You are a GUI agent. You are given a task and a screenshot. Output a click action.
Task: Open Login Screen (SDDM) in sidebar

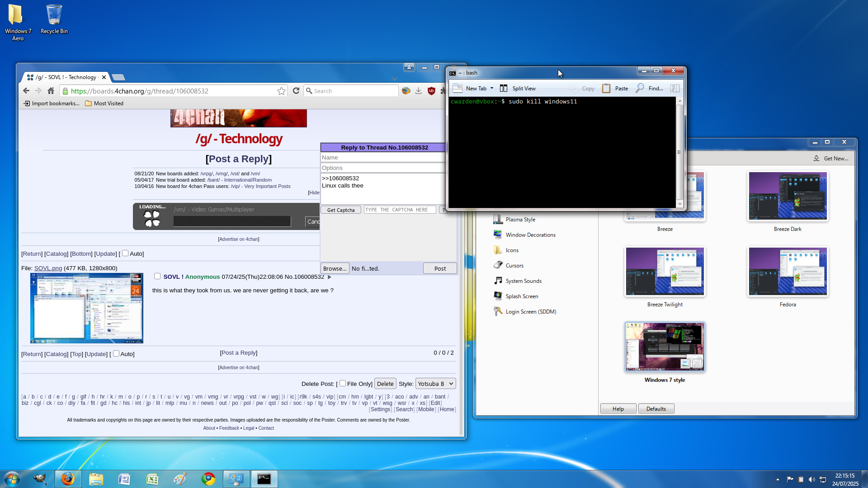525,312
